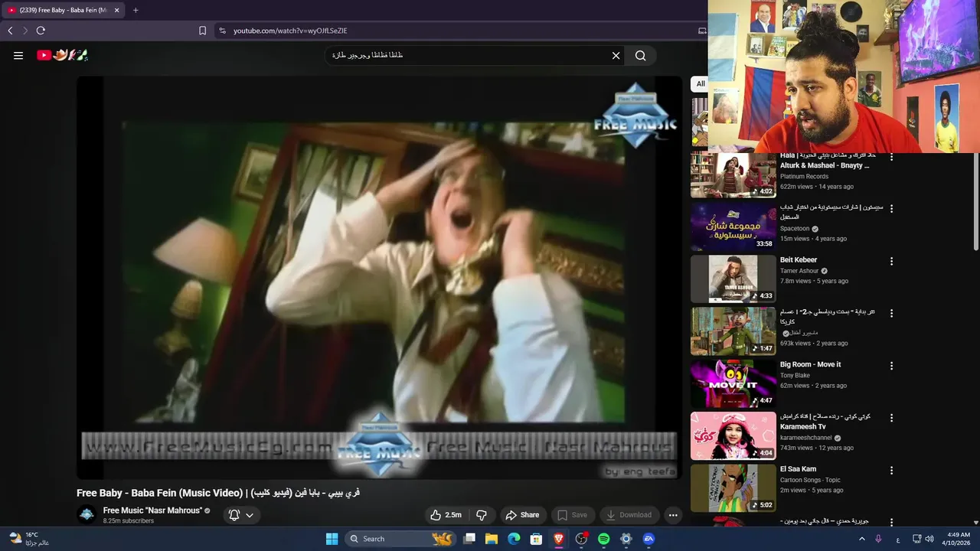Click the video player area

click(x=379, y=277)
